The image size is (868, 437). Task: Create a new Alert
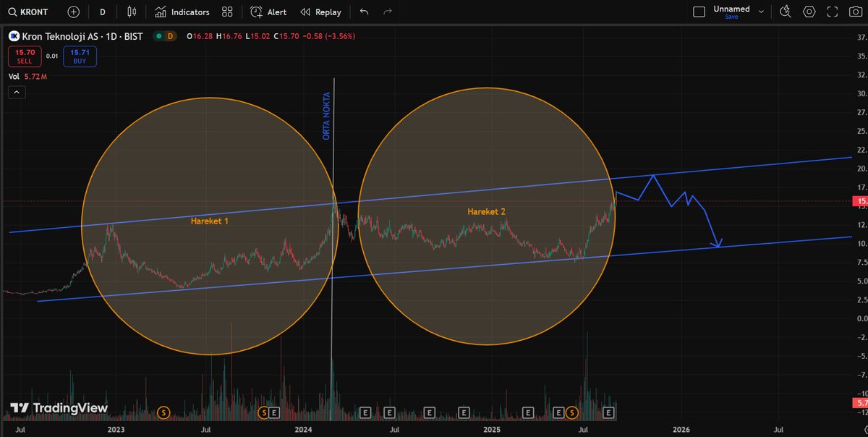click(268, 12)
